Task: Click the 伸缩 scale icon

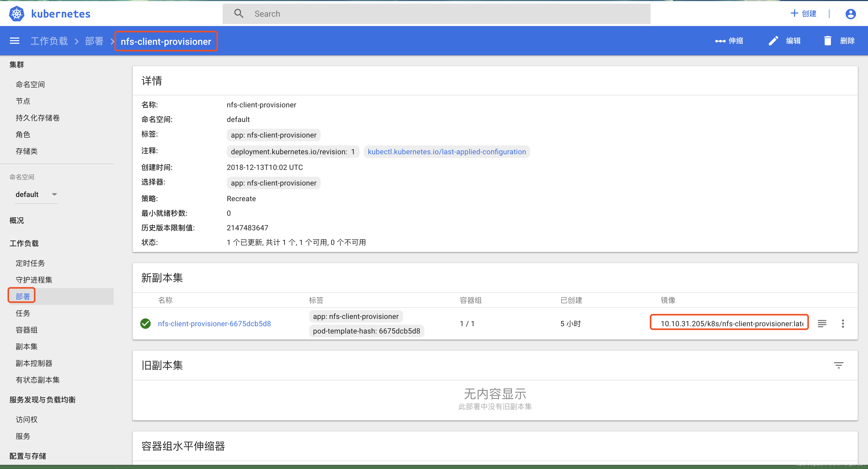Action: click(720, 41)
